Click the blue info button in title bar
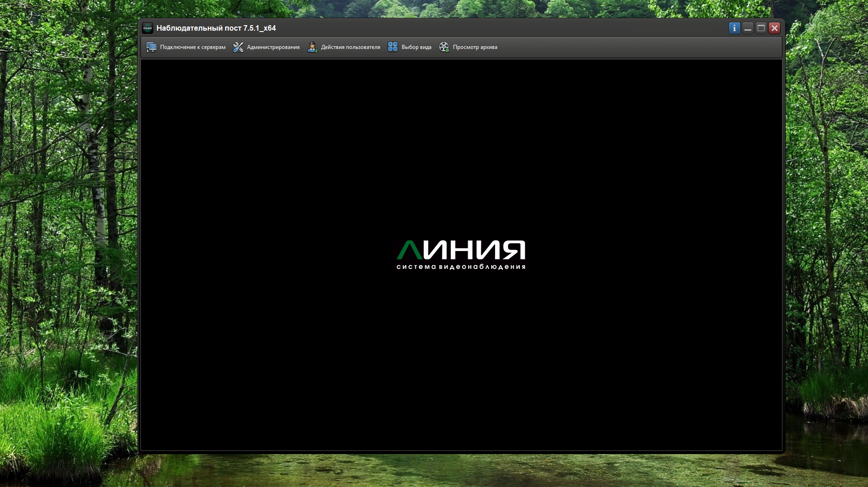 [x=734, y=28]
